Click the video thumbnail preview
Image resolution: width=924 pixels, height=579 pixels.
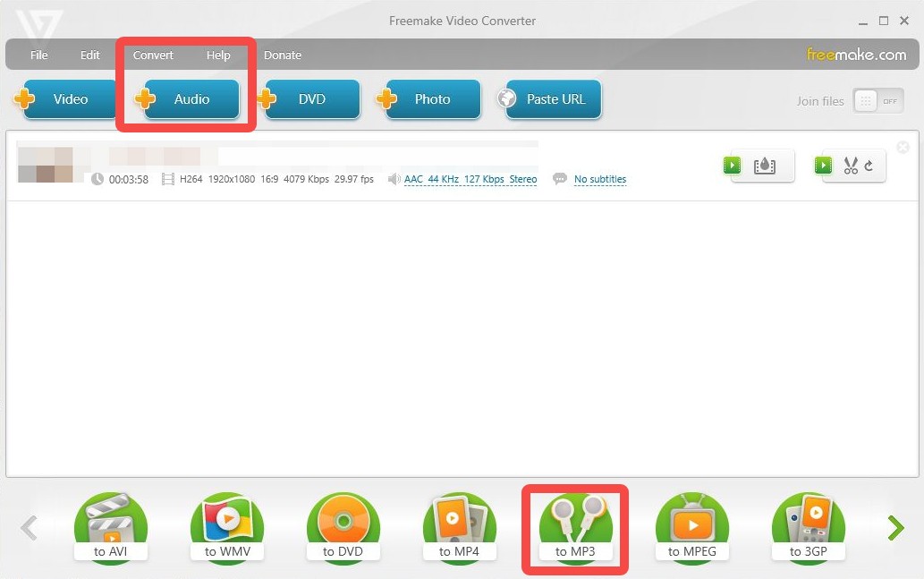46,165
